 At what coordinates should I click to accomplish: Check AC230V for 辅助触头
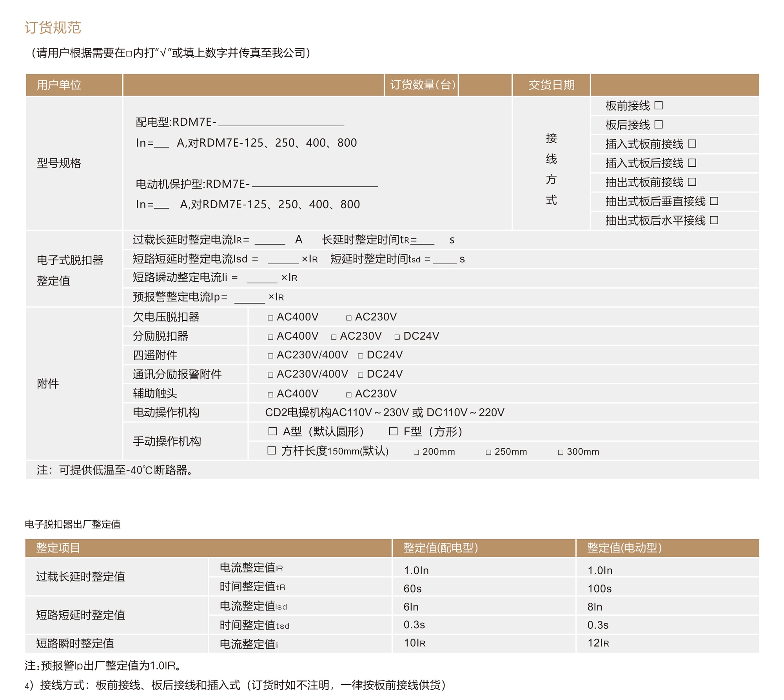pyautogui.click(x=349, y=395)
